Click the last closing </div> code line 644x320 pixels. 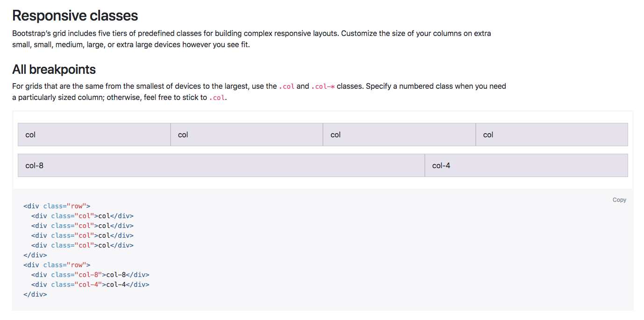35,294
